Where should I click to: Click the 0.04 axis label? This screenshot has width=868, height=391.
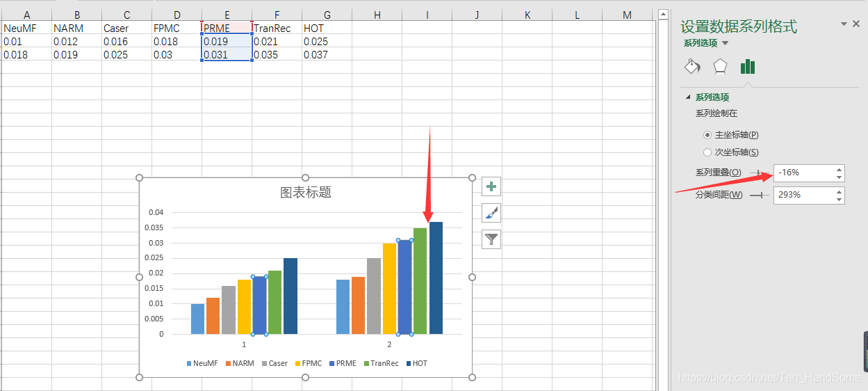click(156, 212)
